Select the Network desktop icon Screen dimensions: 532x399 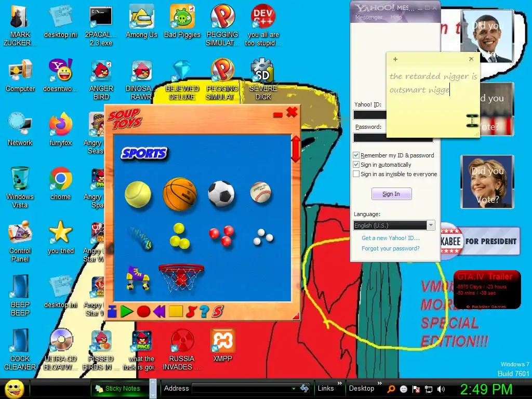coord(20,130)
